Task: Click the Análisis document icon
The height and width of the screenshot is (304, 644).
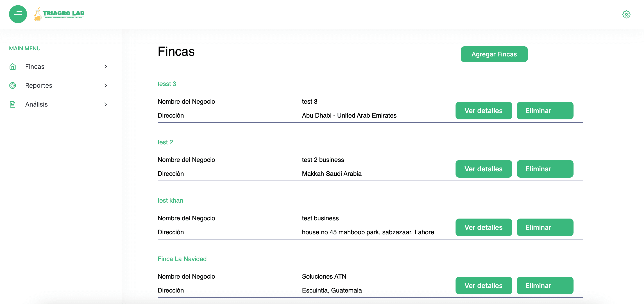Action: click(x=13, y=104)
